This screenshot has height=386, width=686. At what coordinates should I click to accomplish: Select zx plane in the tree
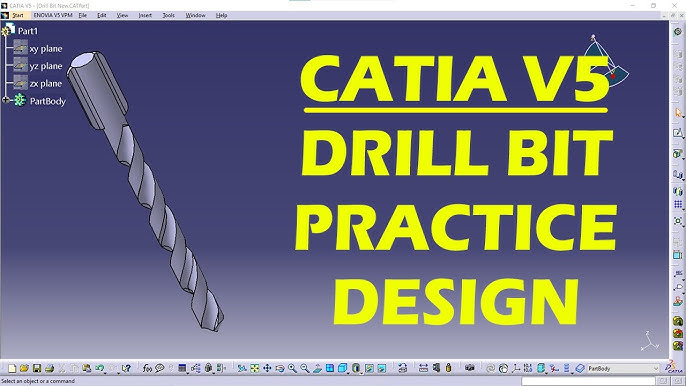click(x=46, y=84)
